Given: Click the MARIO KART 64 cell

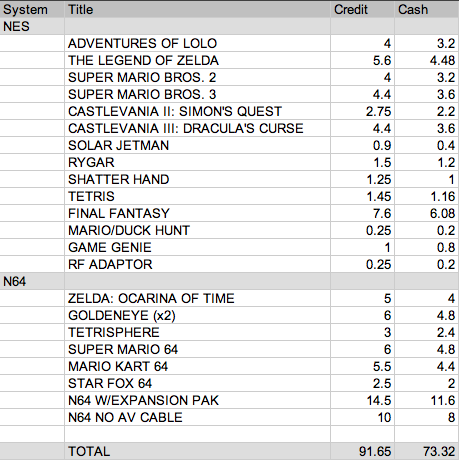Looking at the screenshot, I should (x=197, y=366).
